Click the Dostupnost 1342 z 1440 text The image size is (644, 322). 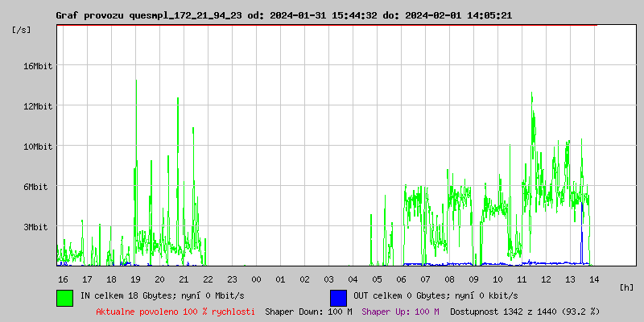(525, 312)
